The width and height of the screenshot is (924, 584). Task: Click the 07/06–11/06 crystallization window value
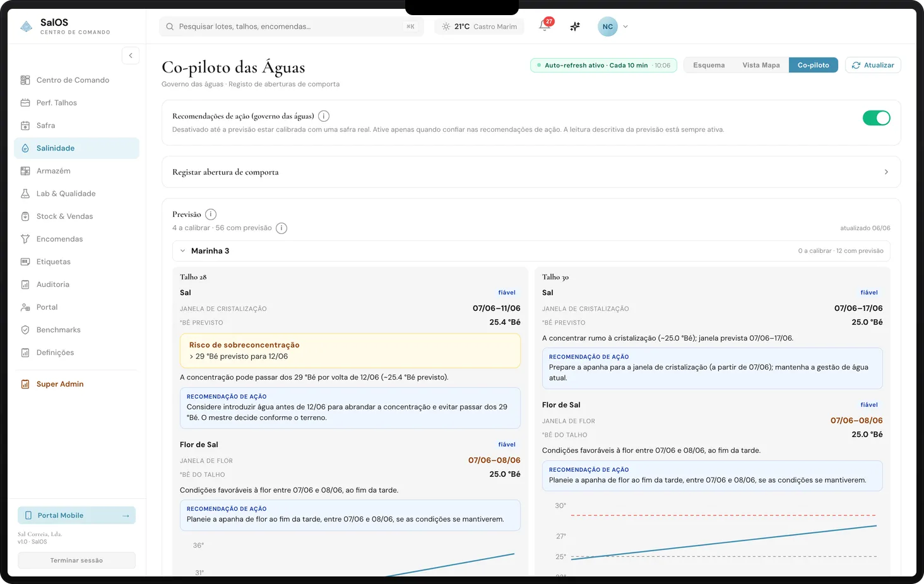pos(497,308)
